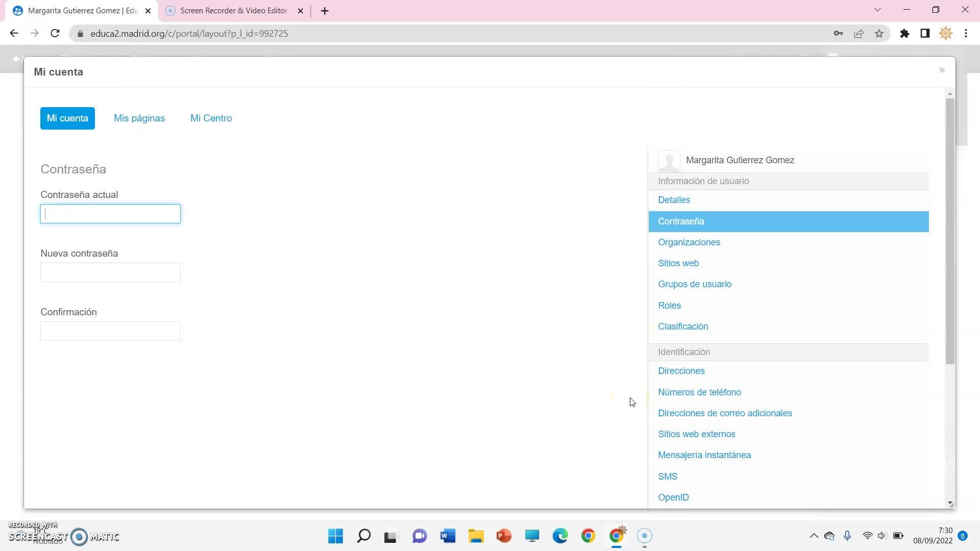Open the Chrome extensions puzzle icon

(904, 34)
